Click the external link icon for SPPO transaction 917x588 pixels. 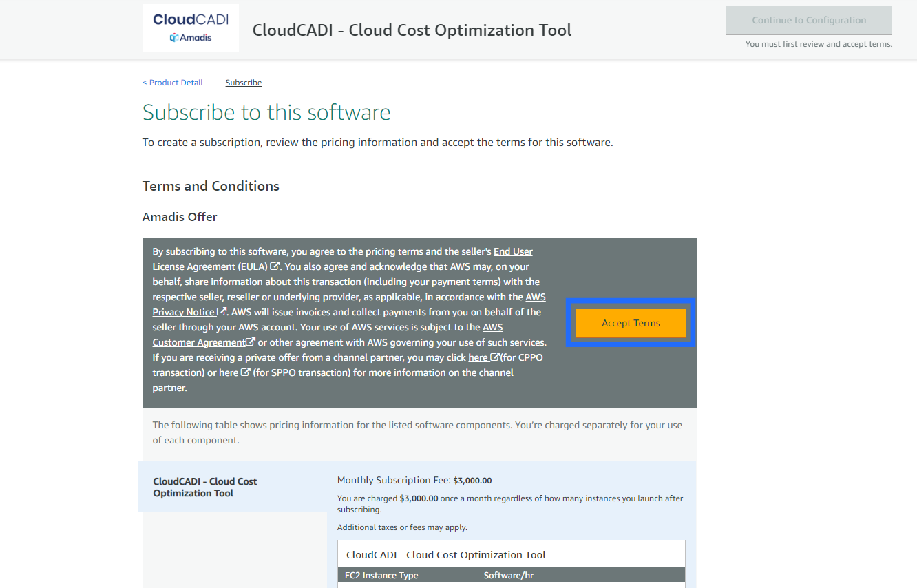click(245, 372)
